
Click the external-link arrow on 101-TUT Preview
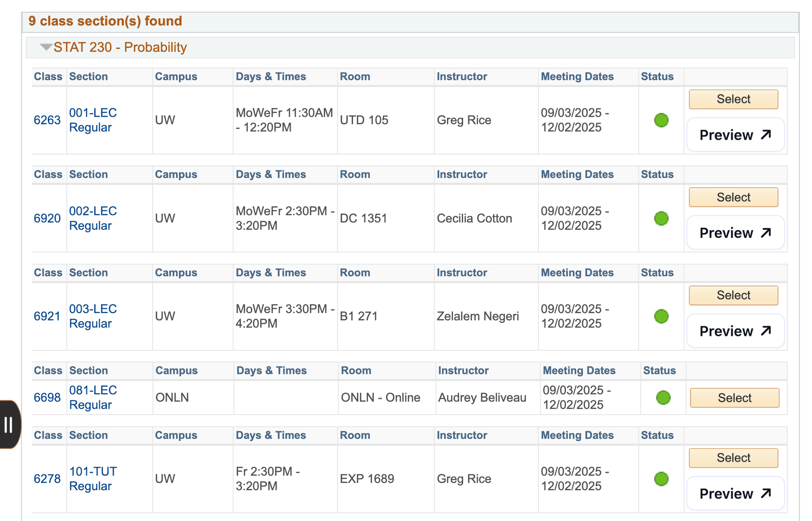click(x=764, y=493)
